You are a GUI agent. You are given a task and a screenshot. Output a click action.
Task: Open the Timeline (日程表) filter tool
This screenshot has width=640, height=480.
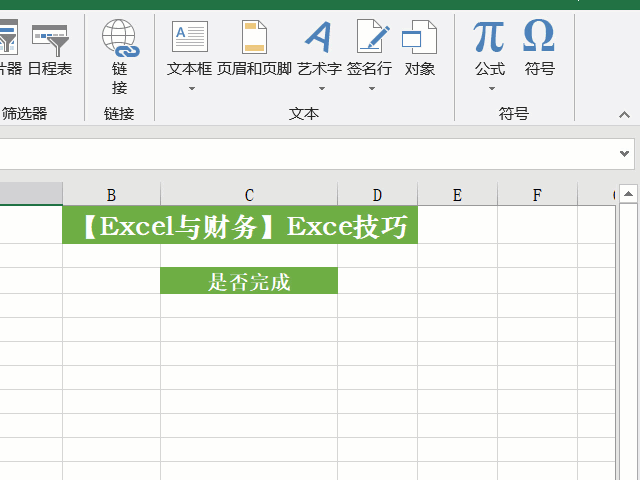(x=50, y=49)
